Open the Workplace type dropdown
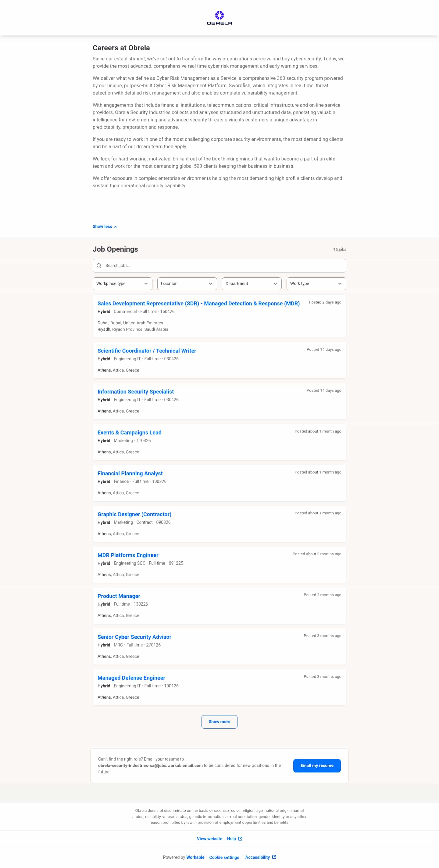Image resolution: width=439 pixels, height=868 pixels. pos(122,284)
